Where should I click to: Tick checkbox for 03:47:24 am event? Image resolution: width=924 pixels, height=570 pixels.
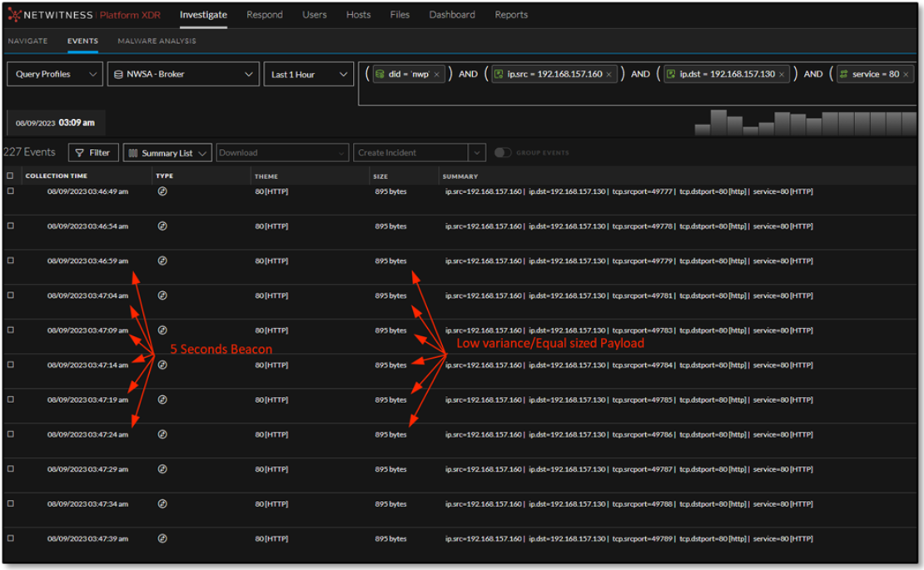coord(10,434)
